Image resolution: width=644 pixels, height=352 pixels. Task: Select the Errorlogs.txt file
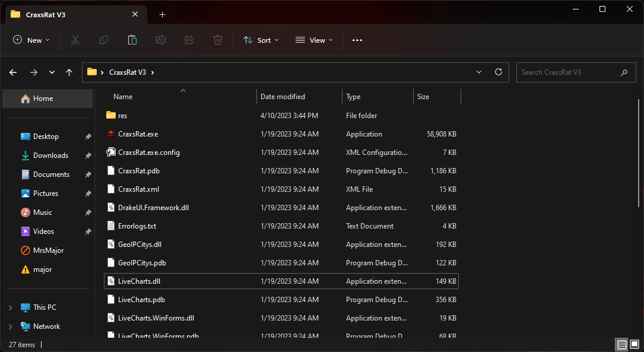137,226
